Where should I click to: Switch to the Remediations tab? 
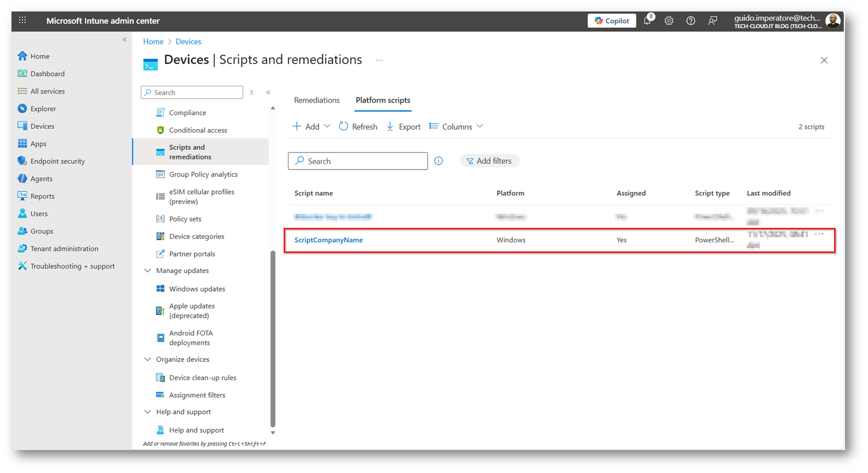pyautogui.click(x=316, y=100)
